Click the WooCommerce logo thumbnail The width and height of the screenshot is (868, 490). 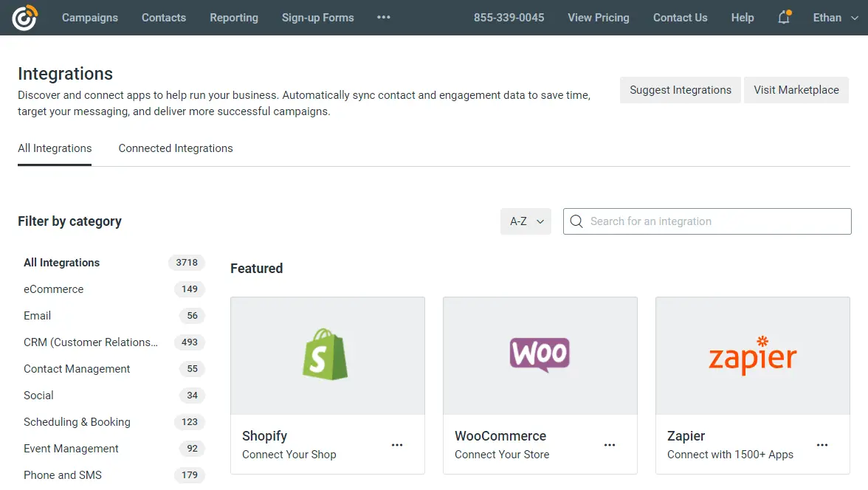pyautogui.click(x=540, y=356)
